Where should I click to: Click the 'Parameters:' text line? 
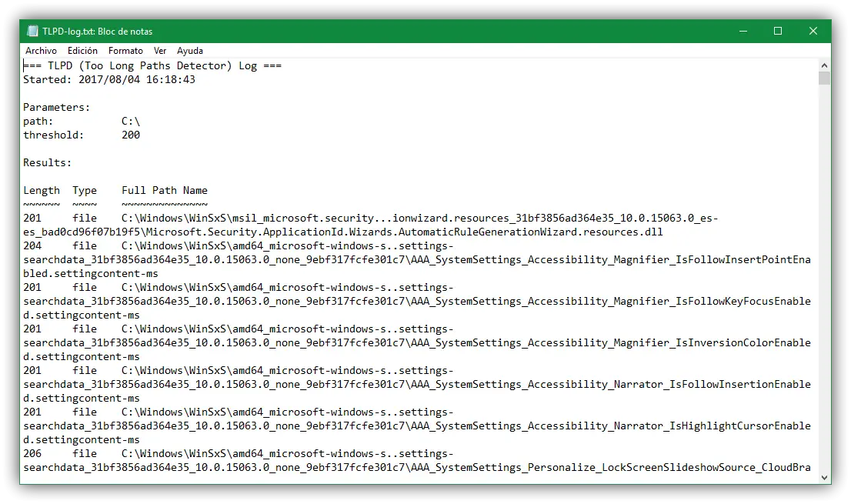[x=57, y=107]
